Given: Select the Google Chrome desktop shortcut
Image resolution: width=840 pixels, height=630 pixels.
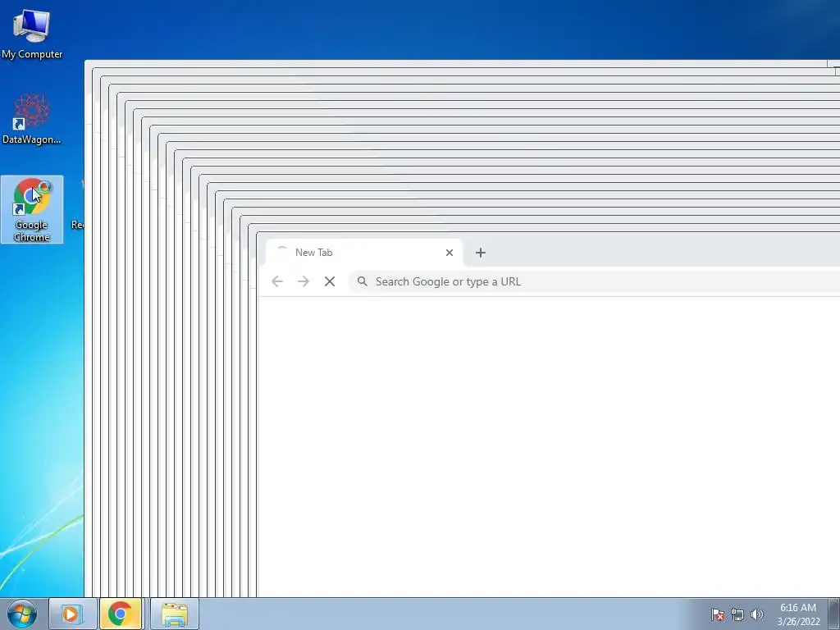Looking at the screenshot, I should pos(32,209).
